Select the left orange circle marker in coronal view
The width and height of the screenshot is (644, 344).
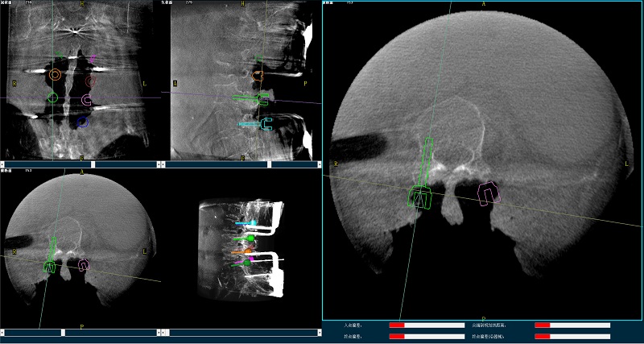55,75
